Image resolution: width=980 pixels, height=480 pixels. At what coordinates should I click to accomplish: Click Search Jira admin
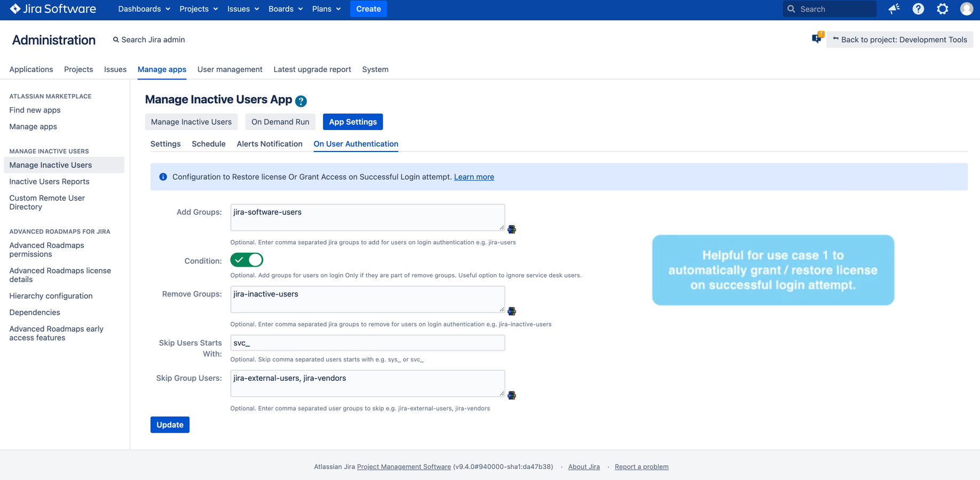tap(149, 39)
